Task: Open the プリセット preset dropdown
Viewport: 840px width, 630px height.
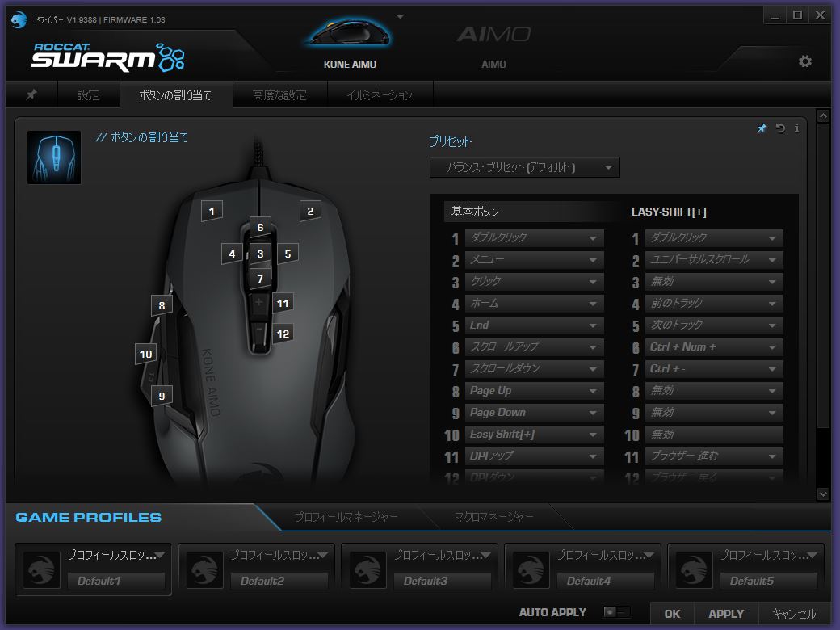Action: [x=524, y=167]
